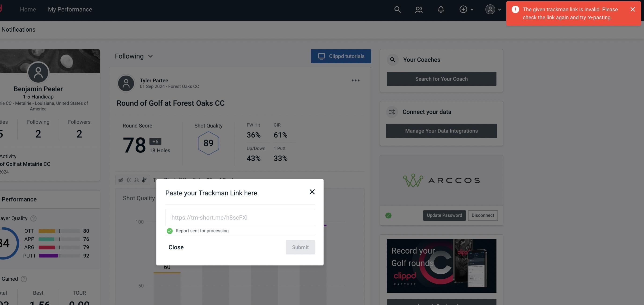Click the search icon in top navigation
Viewport: 644px width, 305px height.
397,9
